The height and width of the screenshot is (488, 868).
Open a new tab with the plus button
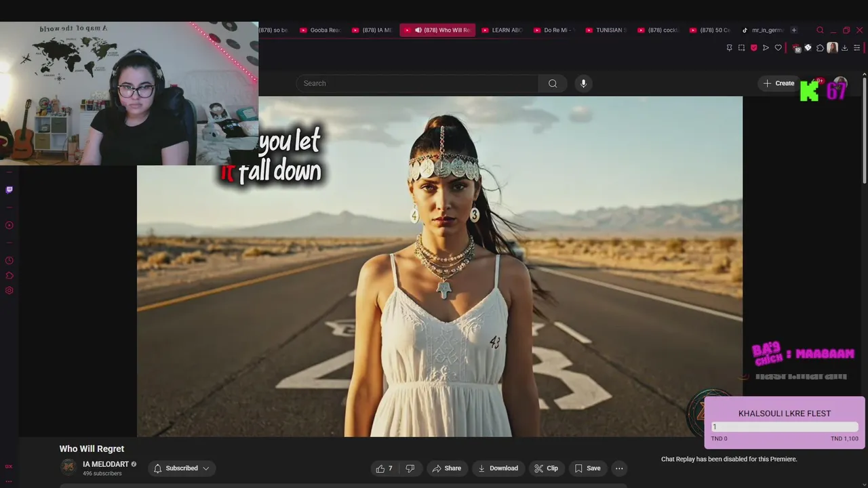794,30
